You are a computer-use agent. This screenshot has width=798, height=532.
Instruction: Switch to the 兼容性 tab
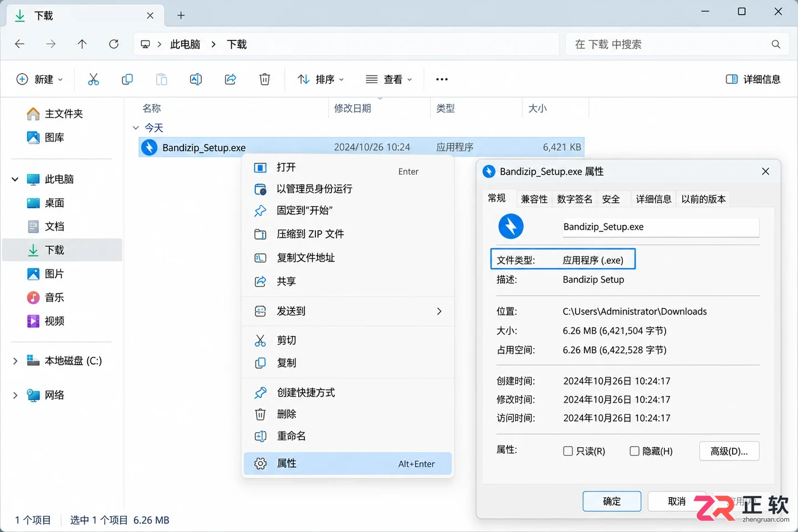click(x=534, y=199)
